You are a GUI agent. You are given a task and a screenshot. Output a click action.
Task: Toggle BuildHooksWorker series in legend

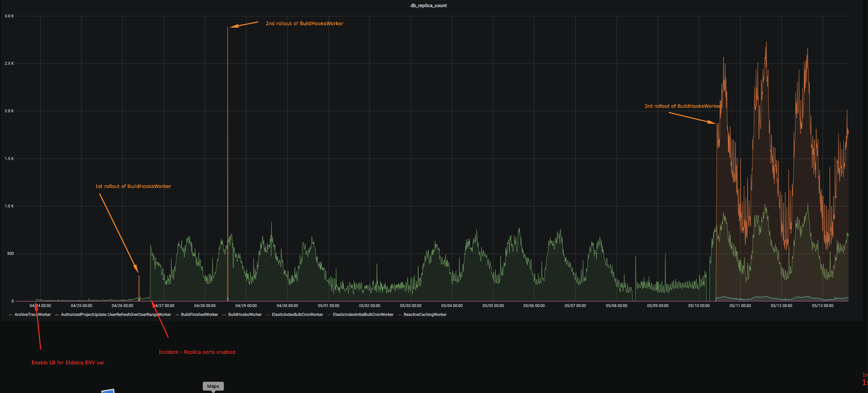click(x=245, y=314)
